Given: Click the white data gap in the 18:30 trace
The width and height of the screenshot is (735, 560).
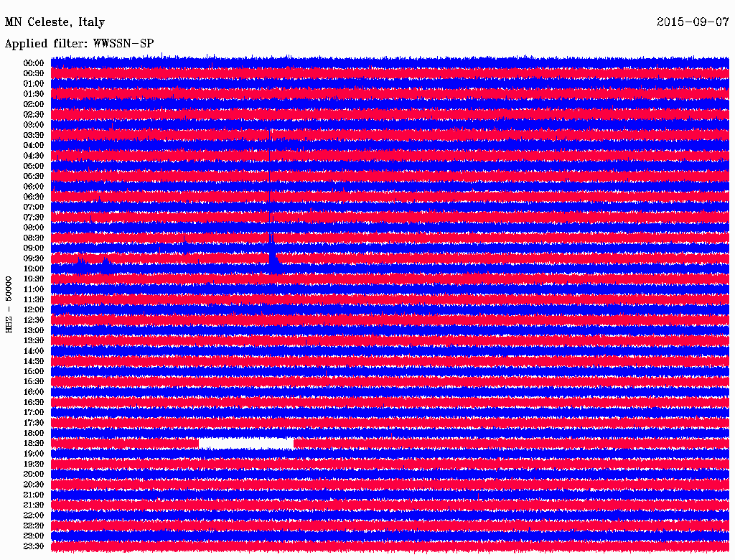Looking at the screenshot, I should coord(246,443).
